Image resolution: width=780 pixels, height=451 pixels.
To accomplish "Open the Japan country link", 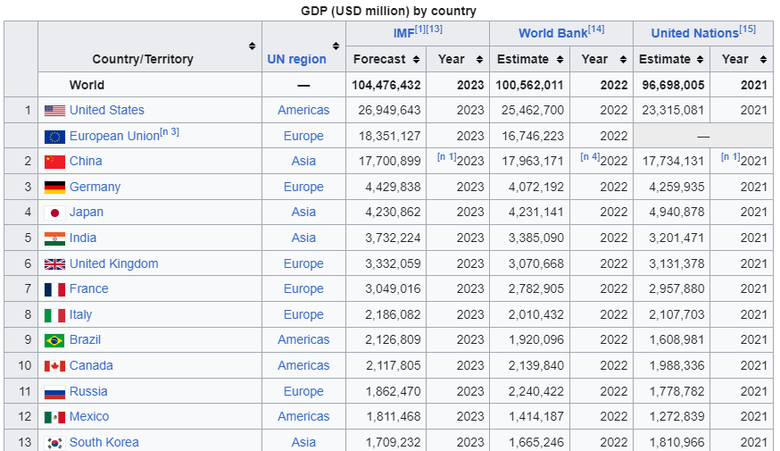I will pyautogui.click(x=86, y=212).
